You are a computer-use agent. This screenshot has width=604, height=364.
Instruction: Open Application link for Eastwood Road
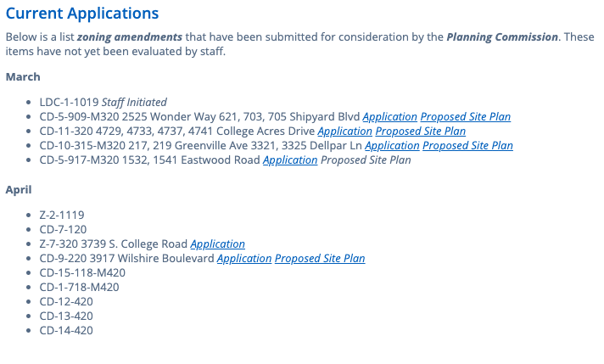290,160
